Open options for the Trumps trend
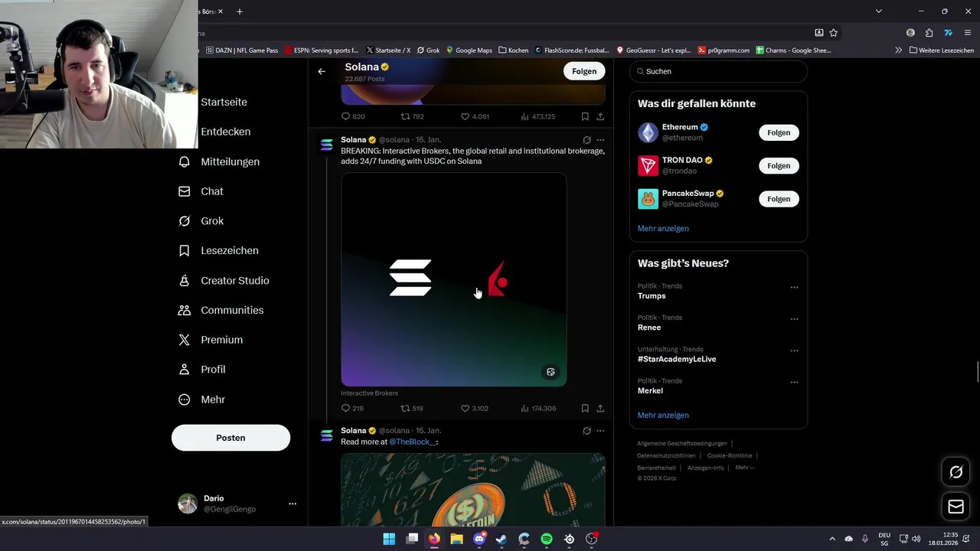 tap(794, 288)
